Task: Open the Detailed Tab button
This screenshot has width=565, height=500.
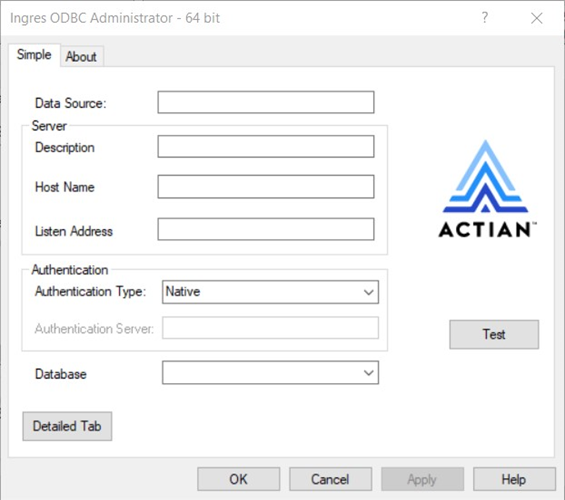Action: [67, 426]
